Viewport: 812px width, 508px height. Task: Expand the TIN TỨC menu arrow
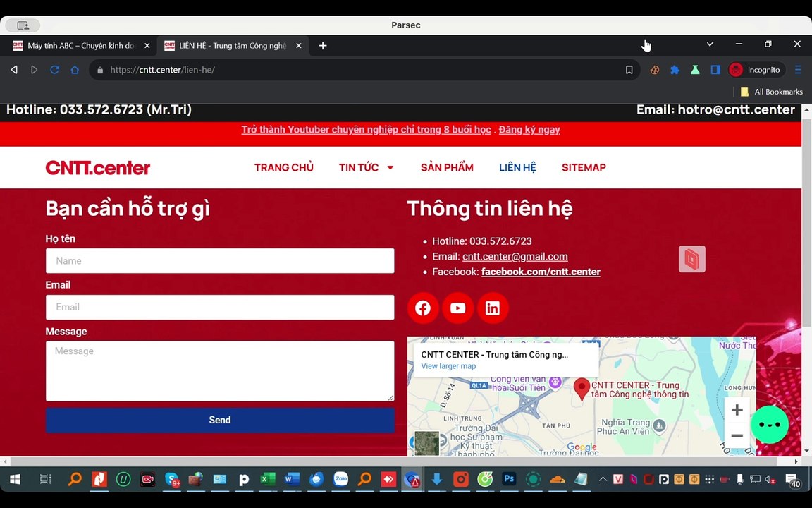390,167
